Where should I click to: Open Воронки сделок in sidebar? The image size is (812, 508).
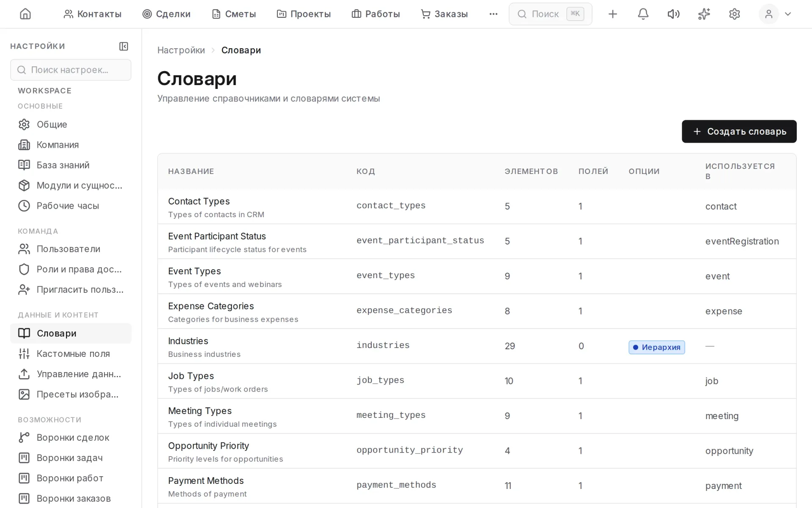coord(71,438)
